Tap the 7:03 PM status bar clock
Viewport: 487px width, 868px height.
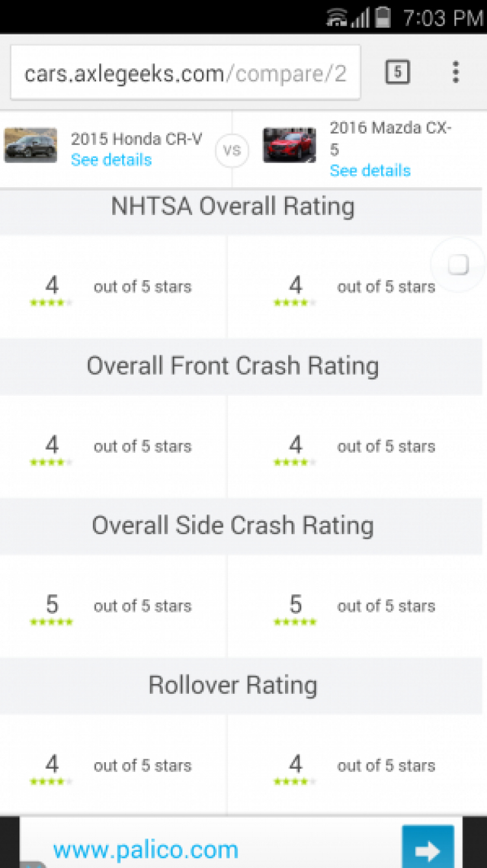(x=443, y=18)
